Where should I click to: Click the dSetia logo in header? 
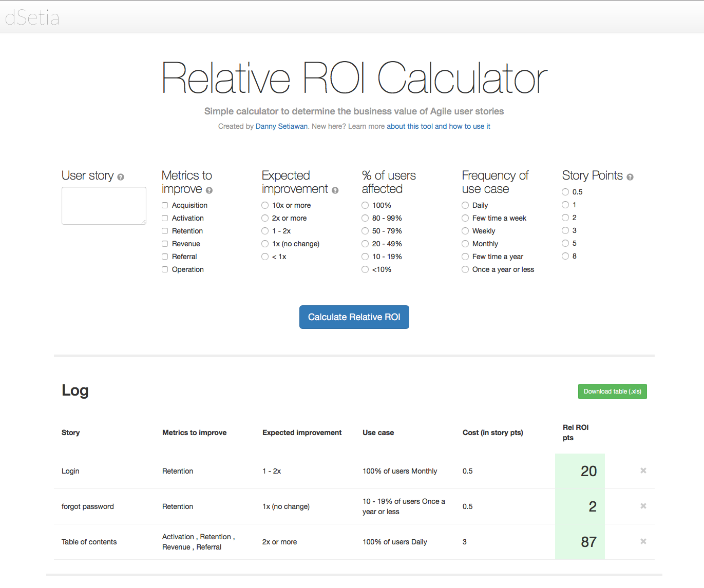(32, 18)
